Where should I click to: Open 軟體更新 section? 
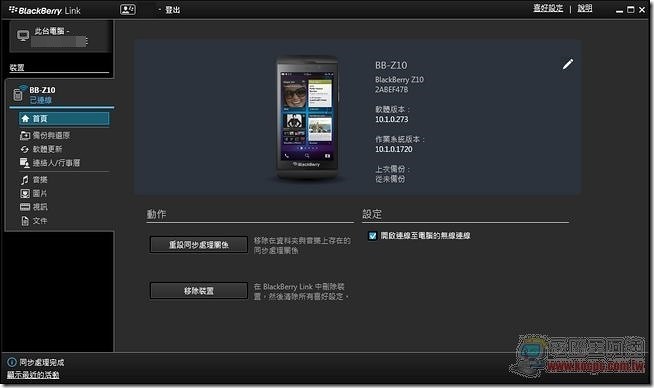47,149
